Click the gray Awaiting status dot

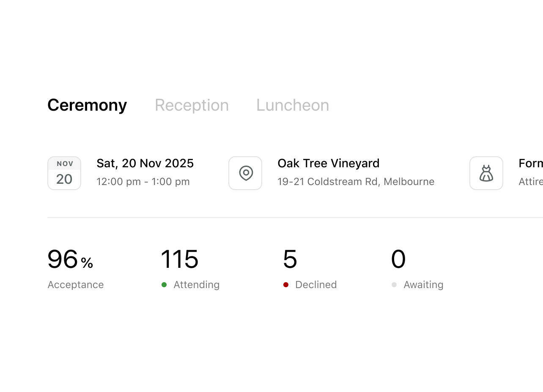(393, 285)
